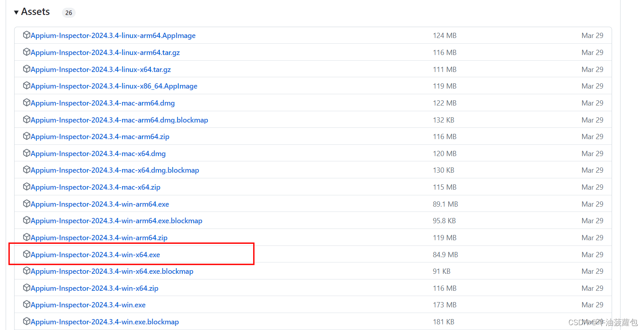The width and height of the screenshot is (644, 330).
Task: Open the win-arm64.exe.blockmap link
Action: 117,221
